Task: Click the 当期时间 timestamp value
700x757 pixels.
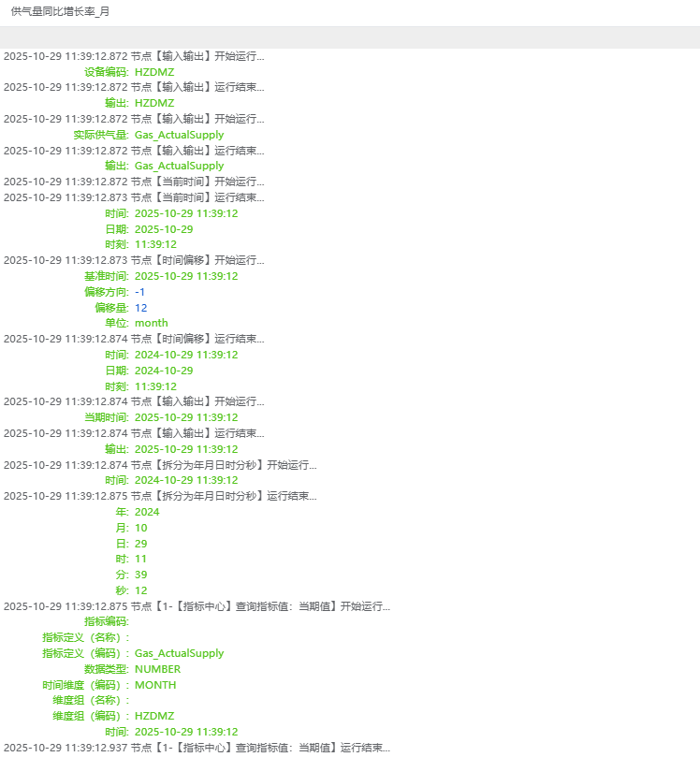Action: [x=186, y=417]
